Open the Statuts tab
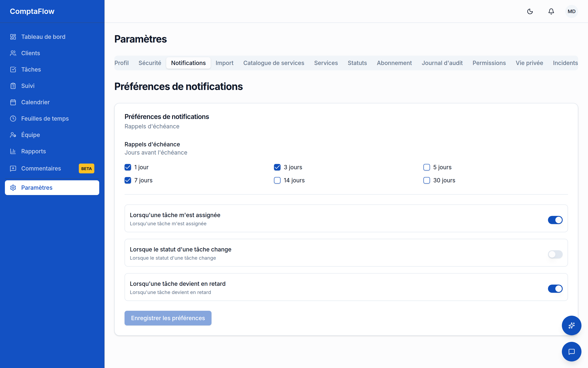The image size is (588, 368). pos(357,63)
